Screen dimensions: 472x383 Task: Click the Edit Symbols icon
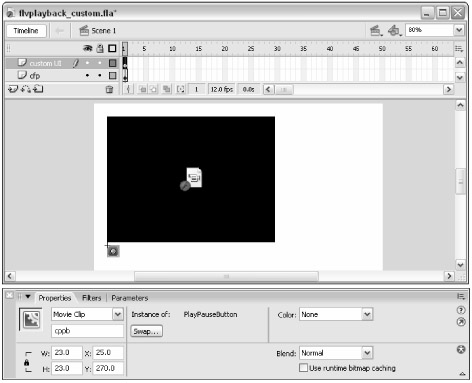coord(395,31)
